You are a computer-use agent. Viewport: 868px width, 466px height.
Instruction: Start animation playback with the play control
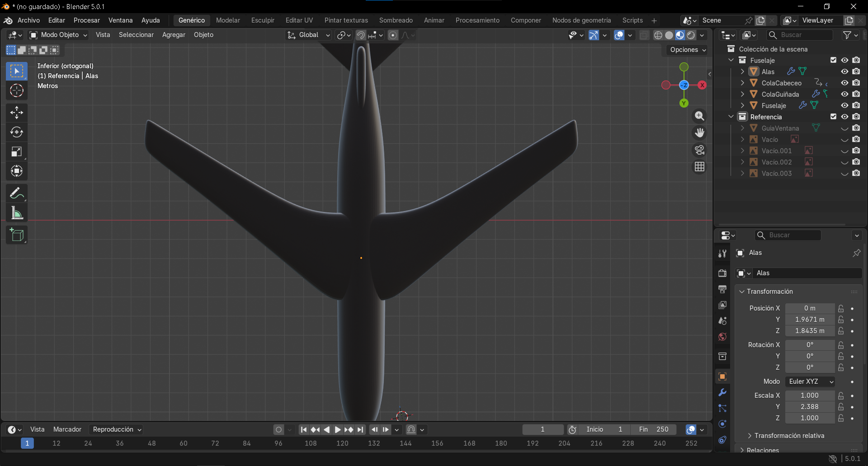(338, 429)
